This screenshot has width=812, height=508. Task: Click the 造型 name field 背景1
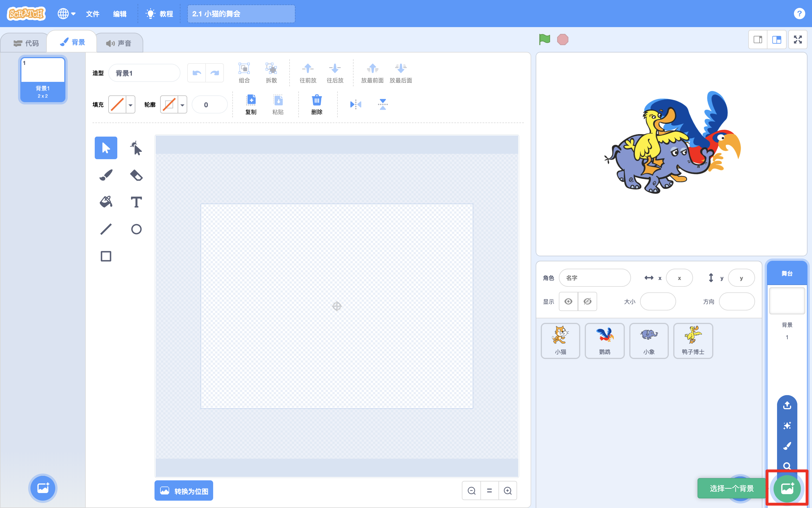click(x=144, y=73)
